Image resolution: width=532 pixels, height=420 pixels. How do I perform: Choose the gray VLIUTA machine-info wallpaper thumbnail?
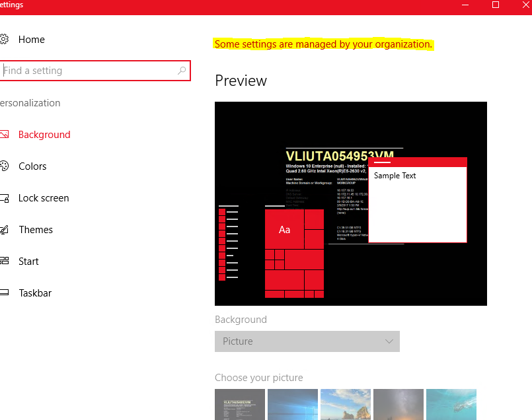coord(240,404)
